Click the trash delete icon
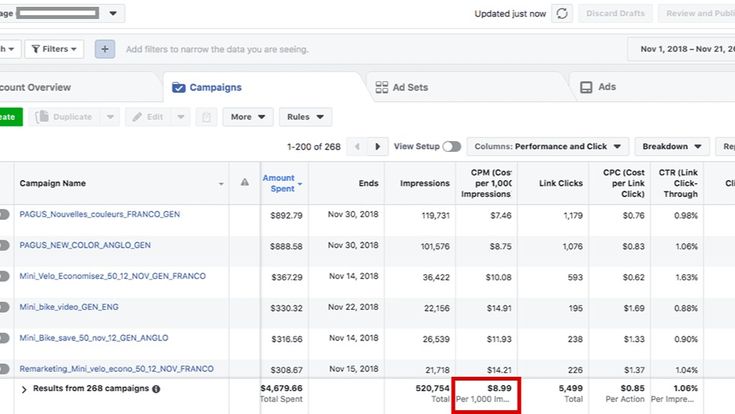735x414 pixels. pos(206,117)
